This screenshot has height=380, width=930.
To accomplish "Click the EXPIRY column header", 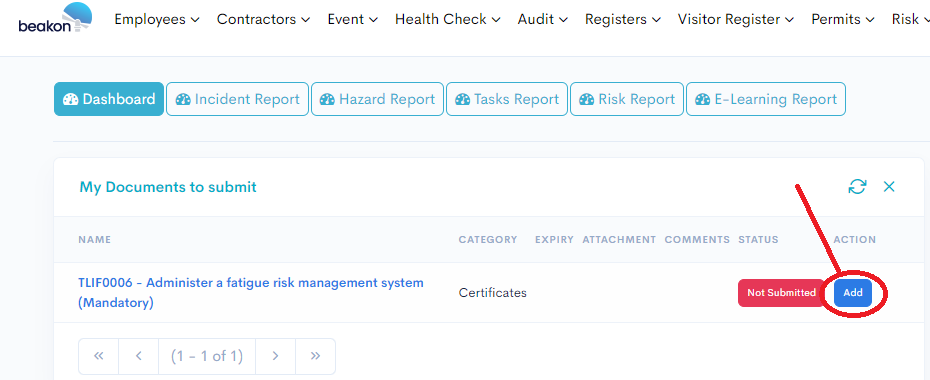I will tap(554, 240).
